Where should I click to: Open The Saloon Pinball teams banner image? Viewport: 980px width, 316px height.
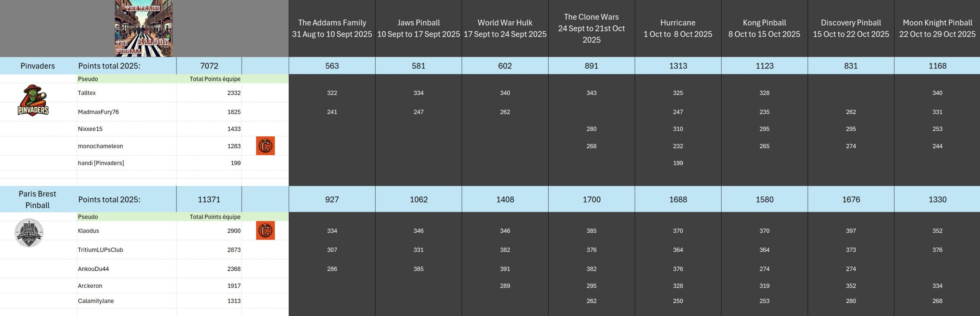click(x=144, y=28)
